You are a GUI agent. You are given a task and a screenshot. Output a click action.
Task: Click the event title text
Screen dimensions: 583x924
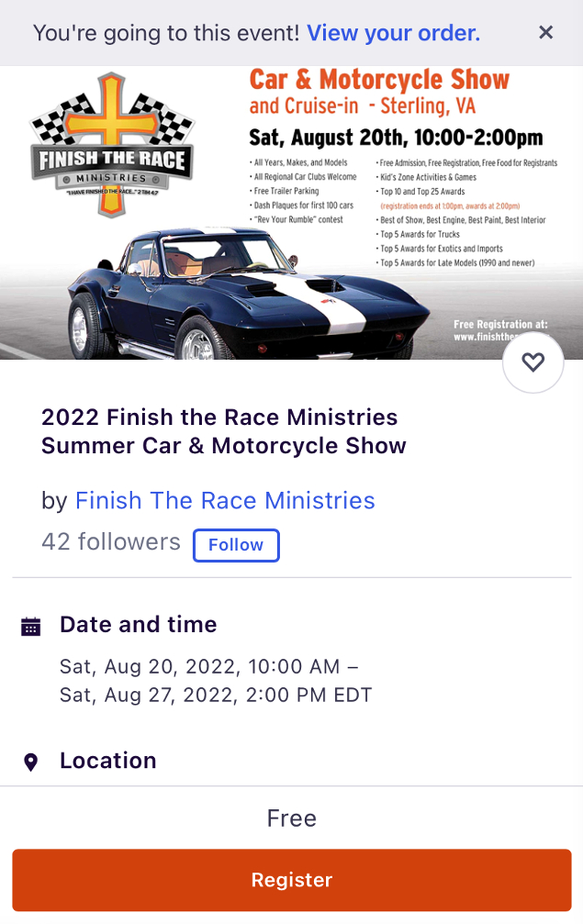[x=223, y=431]
